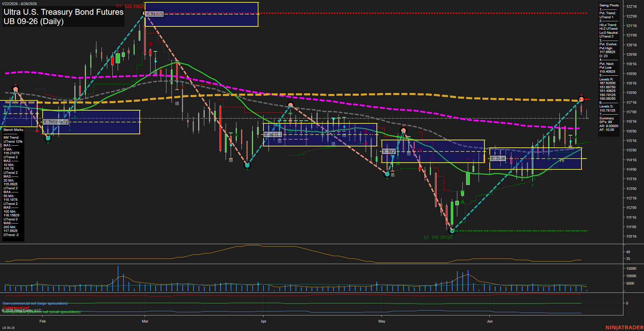Click the chart title Ultra U.S. Treasury Bond Futures

coord(64,12)
